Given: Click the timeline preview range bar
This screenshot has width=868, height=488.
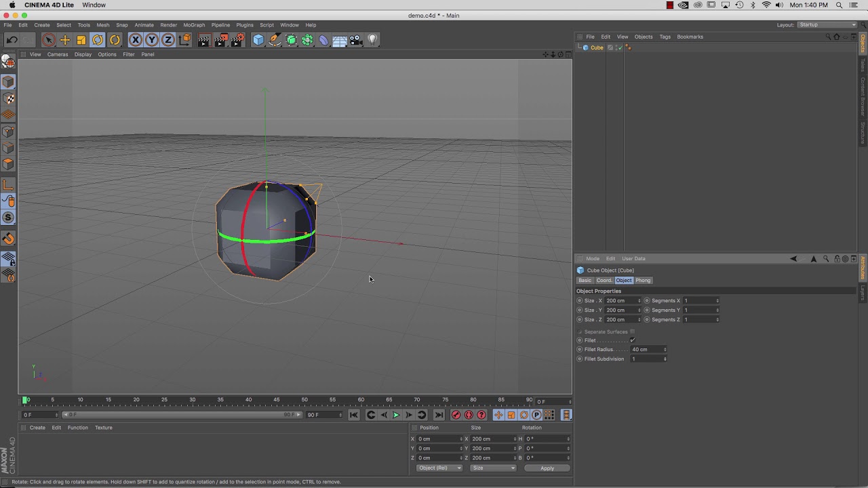Looking at the screenshot, I should [x=181, y=415].
